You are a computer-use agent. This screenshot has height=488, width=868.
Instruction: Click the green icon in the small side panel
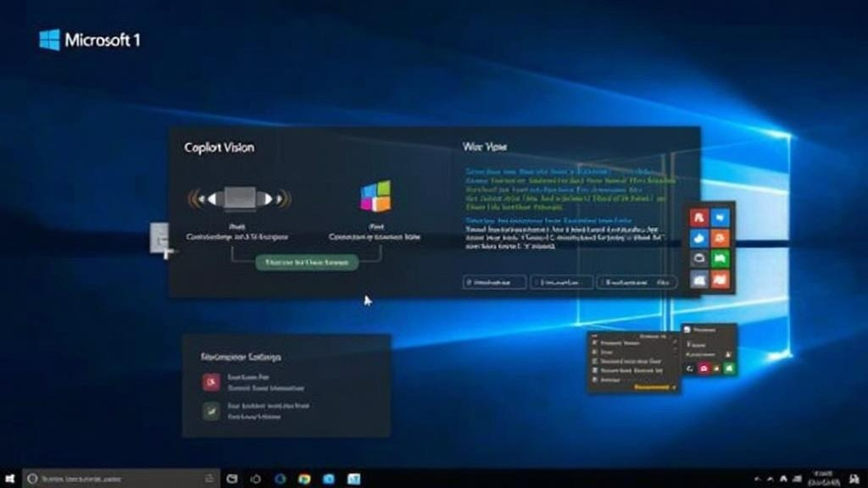[729, 369]
